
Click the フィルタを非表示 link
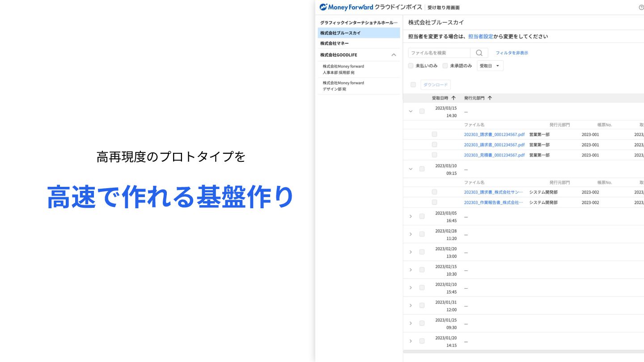(x=512, y=53)
